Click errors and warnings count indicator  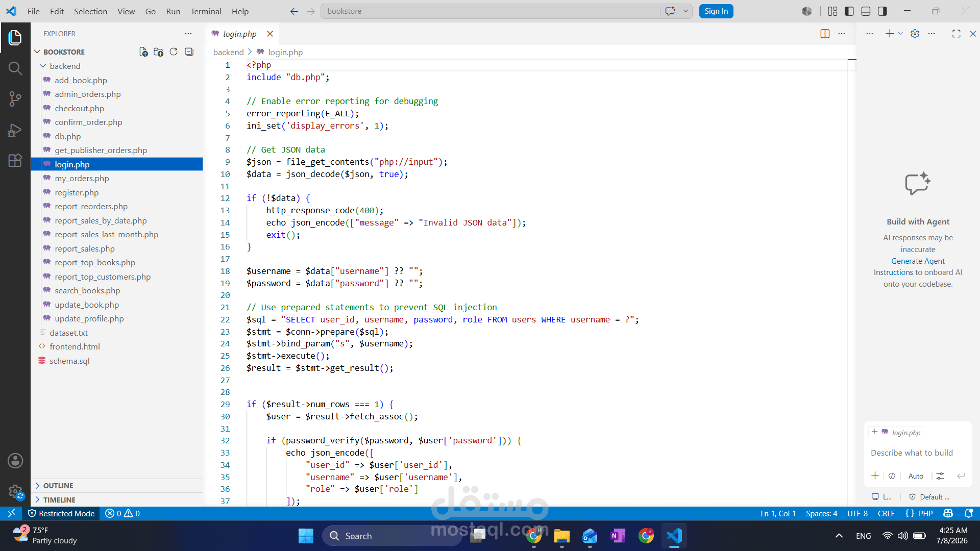[x=122, y=513]
